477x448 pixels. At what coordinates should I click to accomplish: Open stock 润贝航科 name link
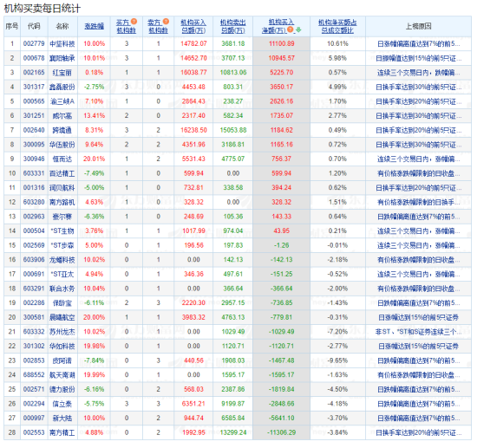pyautogui.click(x=62, y=188)
